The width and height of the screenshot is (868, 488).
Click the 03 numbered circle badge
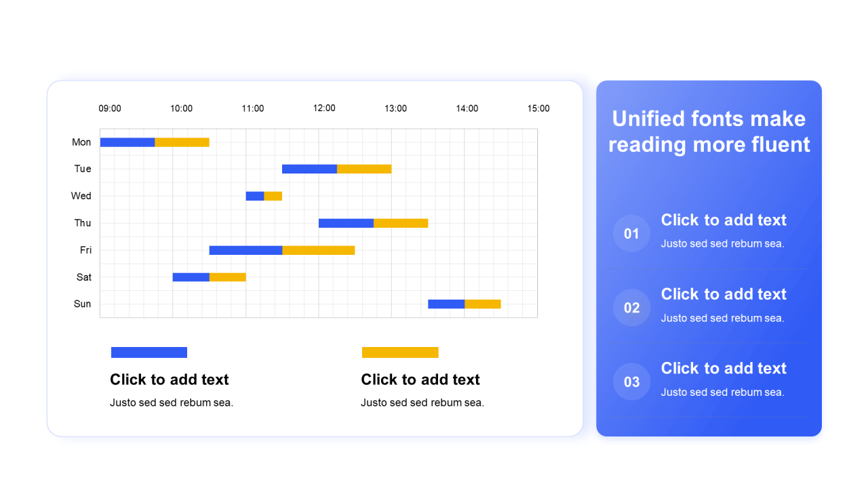631,382
